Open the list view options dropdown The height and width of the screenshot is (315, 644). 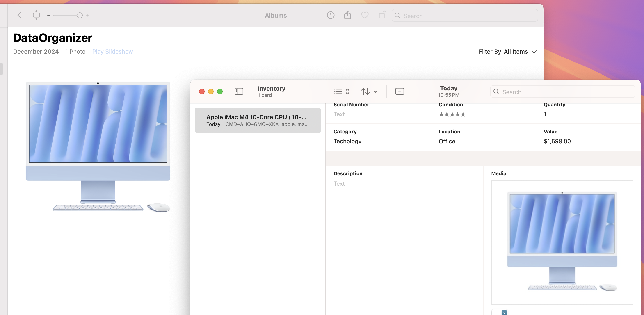342,91
